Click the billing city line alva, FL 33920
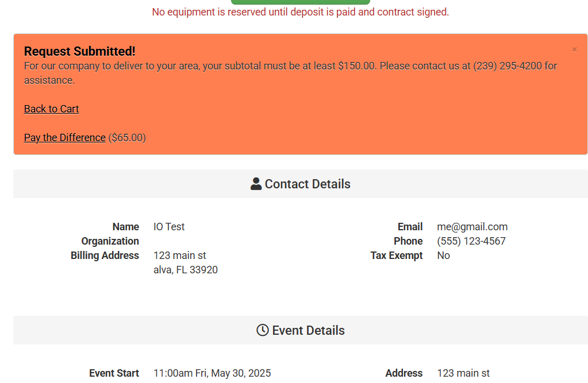 click(x=185, y=270)
